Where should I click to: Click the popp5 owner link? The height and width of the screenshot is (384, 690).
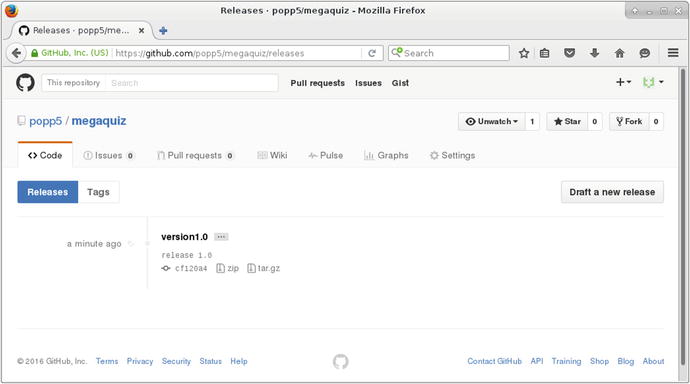pyautogui.click(x=45, y=121)
